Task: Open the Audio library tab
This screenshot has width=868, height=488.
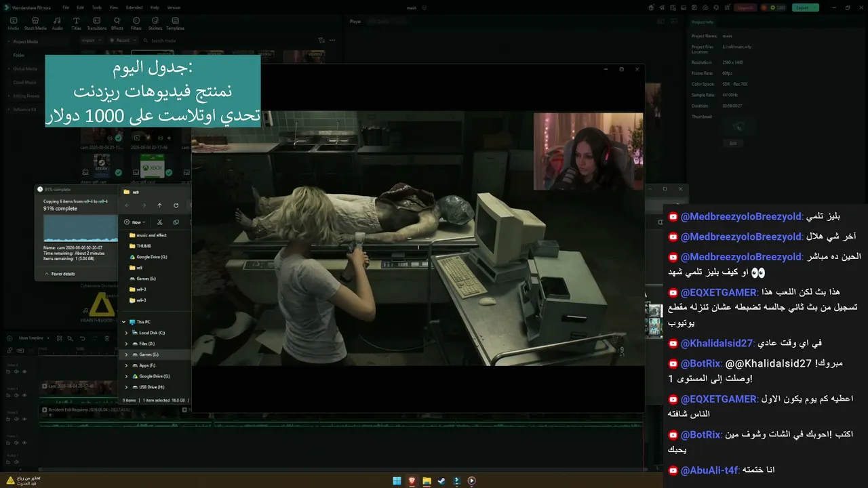Action: tap(58, 24)
